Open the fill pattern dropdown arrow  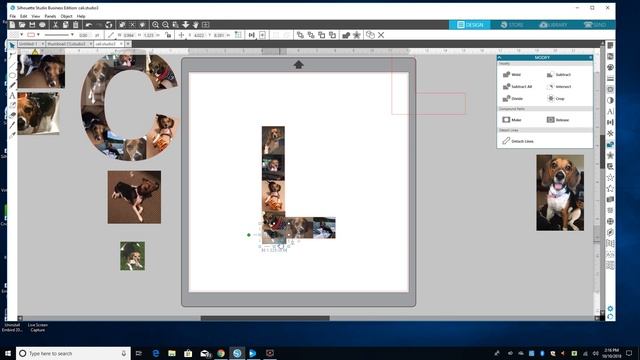[22, 35]
